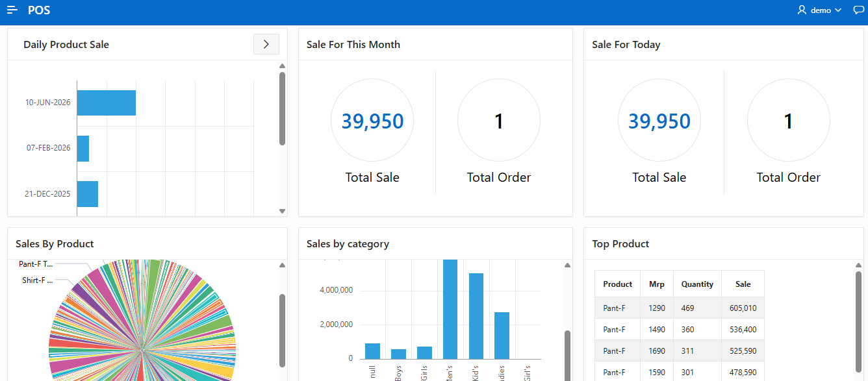
Task: Click the Quantity 469 cell
Action: [697, 308]
